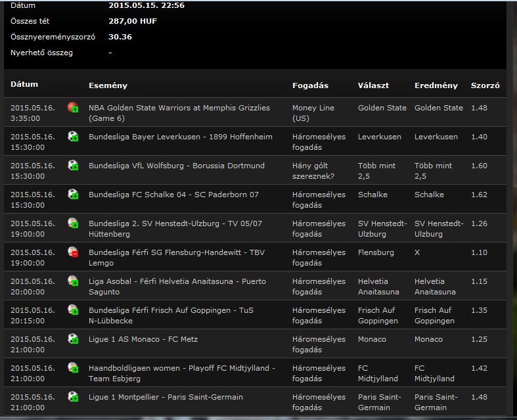517x420 pixels.
Task: Select Bundesliga Bayer Leverkusen - 1899 Hoffenheim event
Action: tap(181, 137)
